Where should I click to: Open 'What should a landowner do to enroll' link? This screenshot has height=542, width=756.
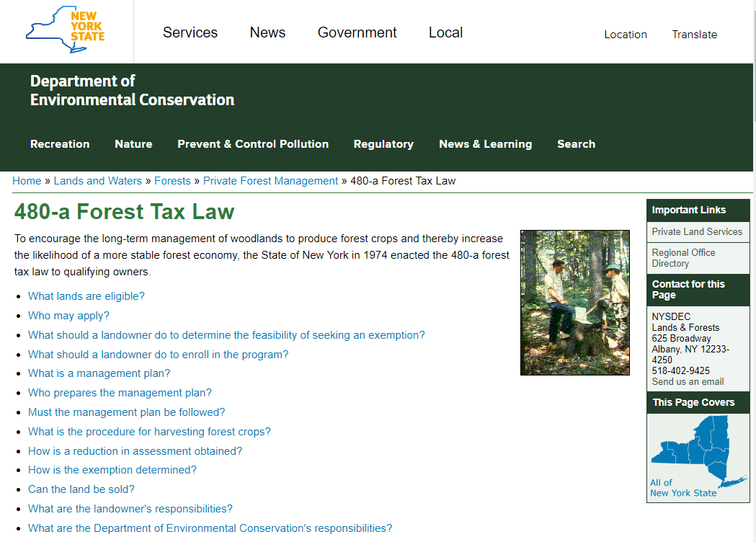158,355
